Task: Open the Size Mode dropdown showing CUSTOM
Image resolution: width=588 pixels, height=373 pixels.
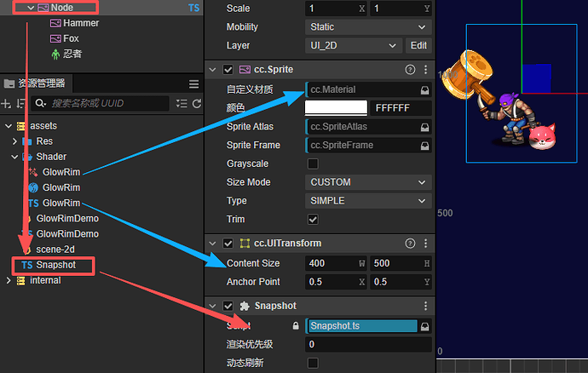Action: point(368,182)
